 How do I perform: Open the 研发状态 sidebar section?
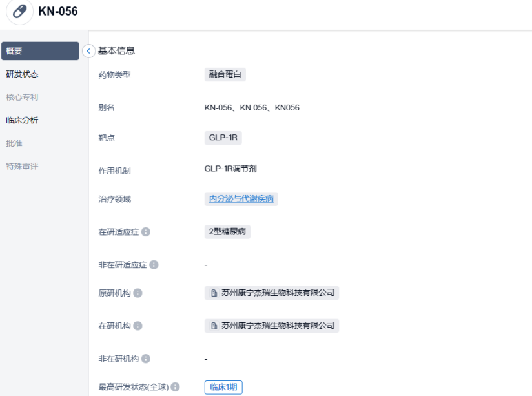click(x=22, y=74)
